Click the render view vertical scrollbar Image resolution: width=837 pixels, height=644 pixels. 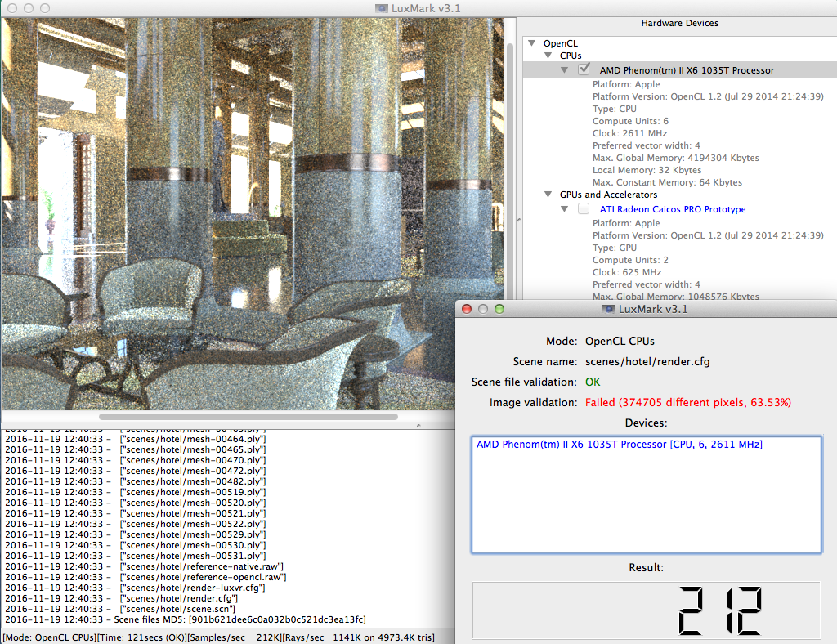pyautogui.click(x=510, y=163)
